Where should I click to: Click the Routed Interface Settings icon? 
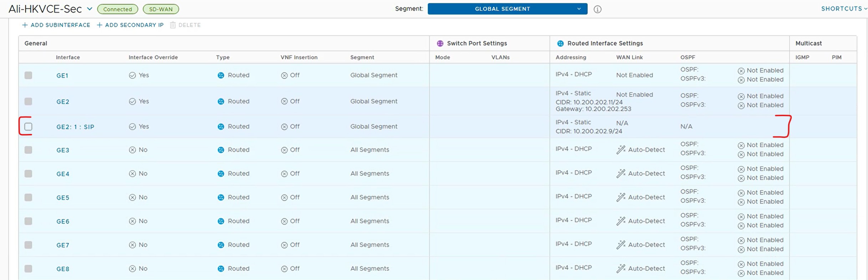tap(560, 43)
